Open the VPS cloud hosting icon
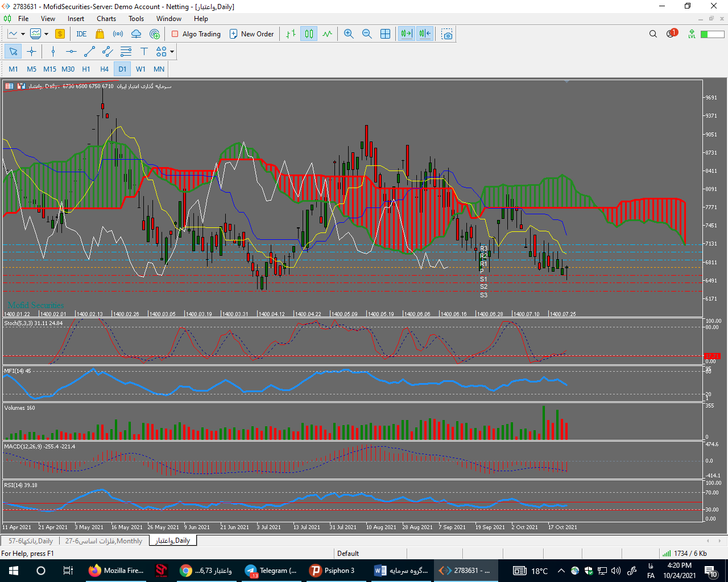This screenshot has width=728, height=582. (136, 34)
